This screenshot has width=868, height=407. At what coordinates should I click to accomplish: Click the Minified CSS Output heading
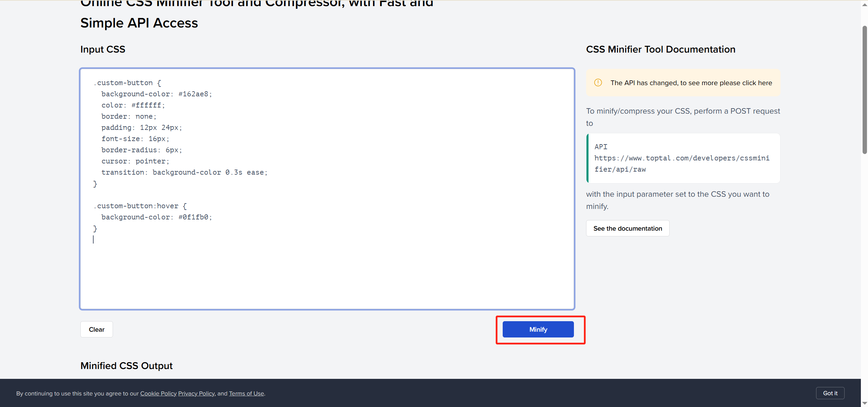pyautogui.click(x=127, y=366)
